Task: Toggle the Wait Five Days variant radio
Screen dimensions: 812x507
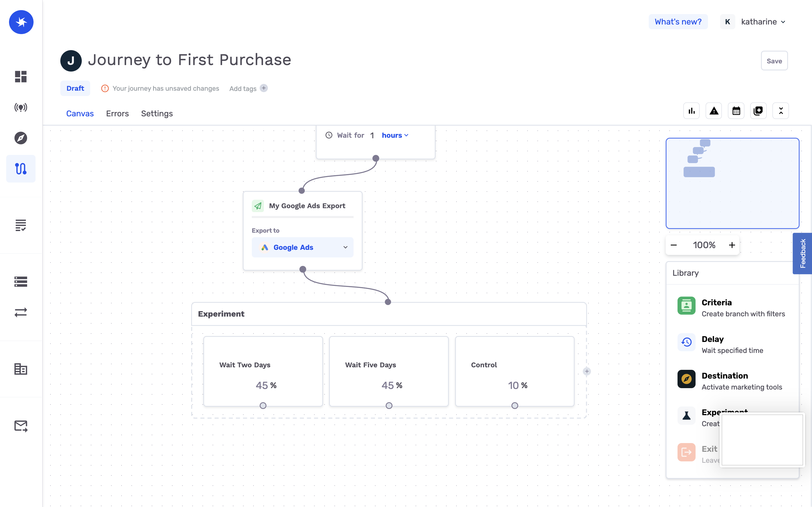Action: click(389, 405)
